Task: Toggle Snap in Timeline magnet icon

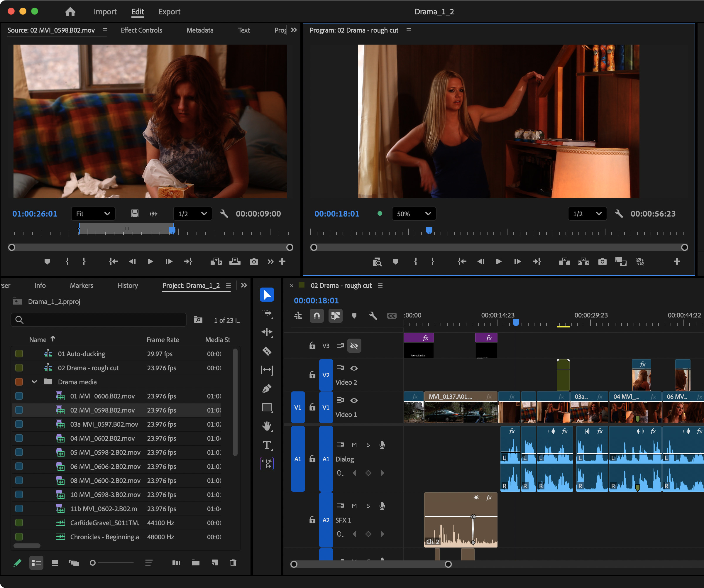Action: [317, 315]
